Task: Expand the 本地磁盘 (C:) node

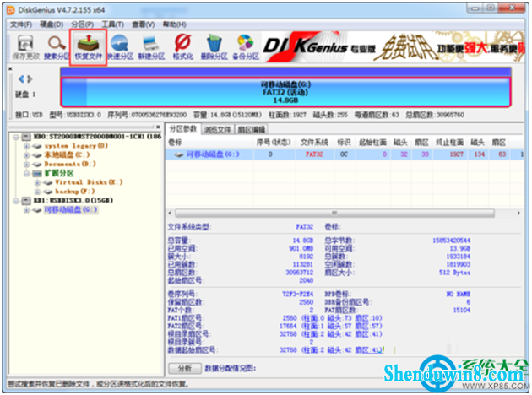Action: tap(26, 155)
